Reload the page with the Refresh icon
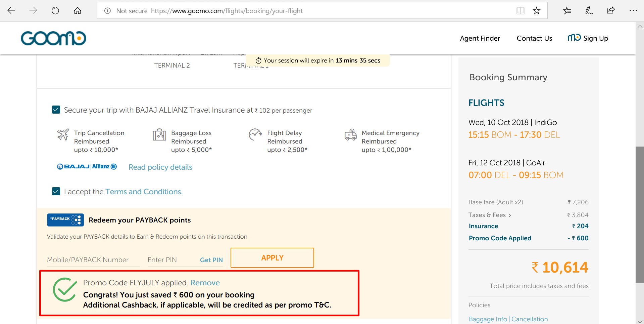This screenshot has width=644, height=324. pyautogui.click(x=55, y=11)
